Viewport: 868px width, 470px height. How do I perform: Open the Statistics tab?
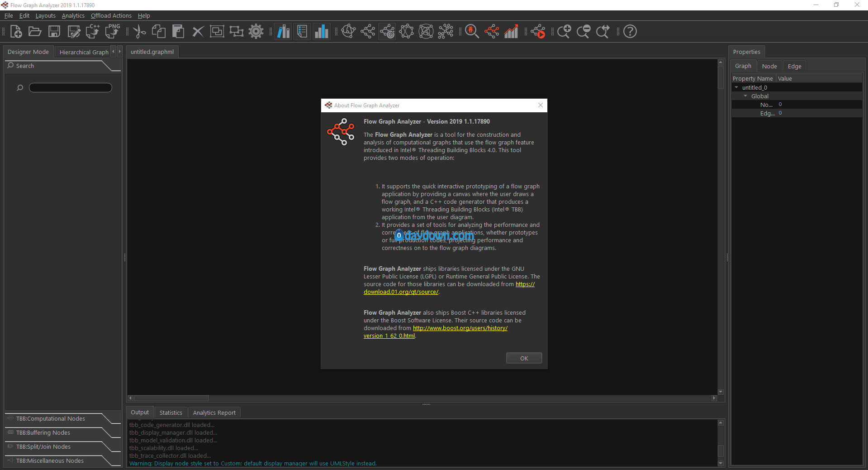[x=171, y=412]
